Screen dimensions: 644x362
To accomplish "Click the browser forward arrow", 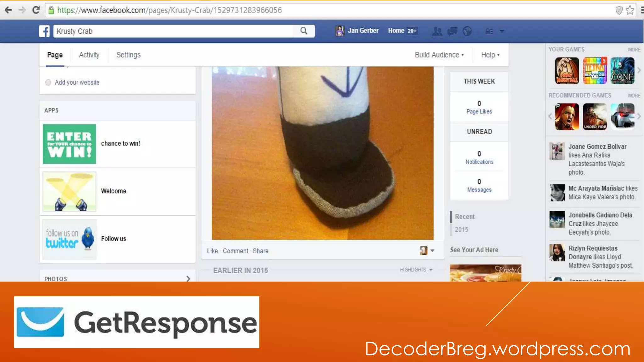I will click(22, 10).
